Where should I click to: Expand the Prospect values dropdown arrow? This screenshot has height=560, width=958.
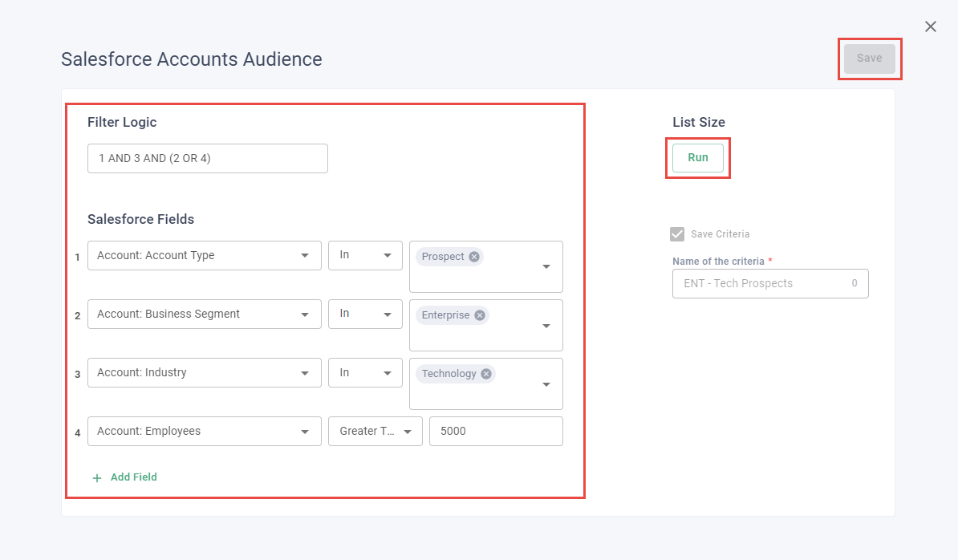pyautogui.click(x=546, y=267)
